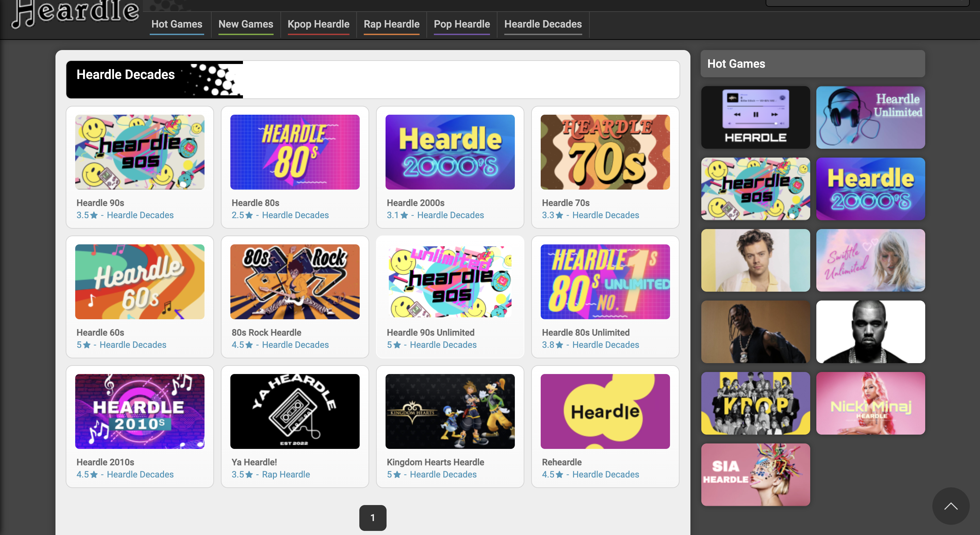Click Heardle Decades category under Heardle 60s
The width and height of the screenshot is (980, 535).
tap(133, 345)
